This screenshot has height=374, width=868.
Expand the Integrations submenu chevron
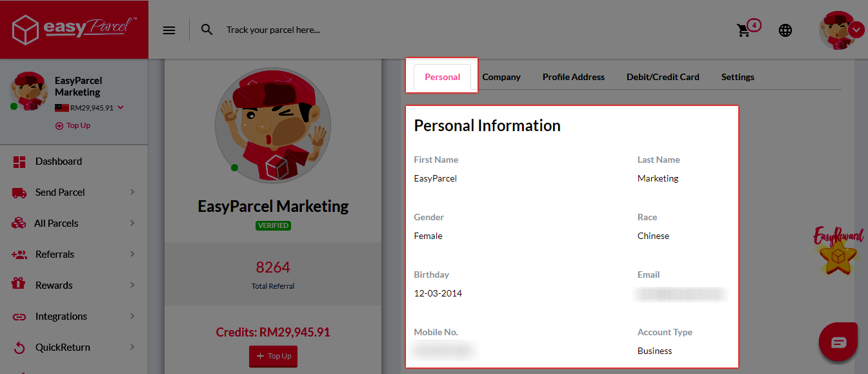point(132,316)
